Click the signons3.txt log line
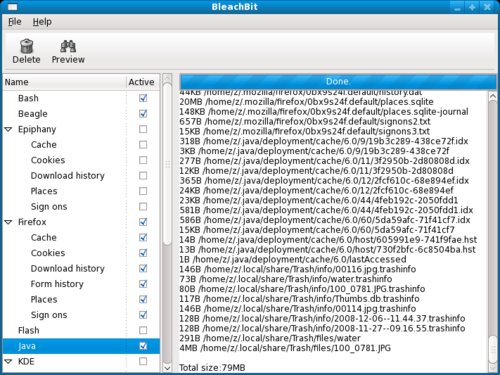Screen dimensions: 500x375 click(x=305, y=131)
